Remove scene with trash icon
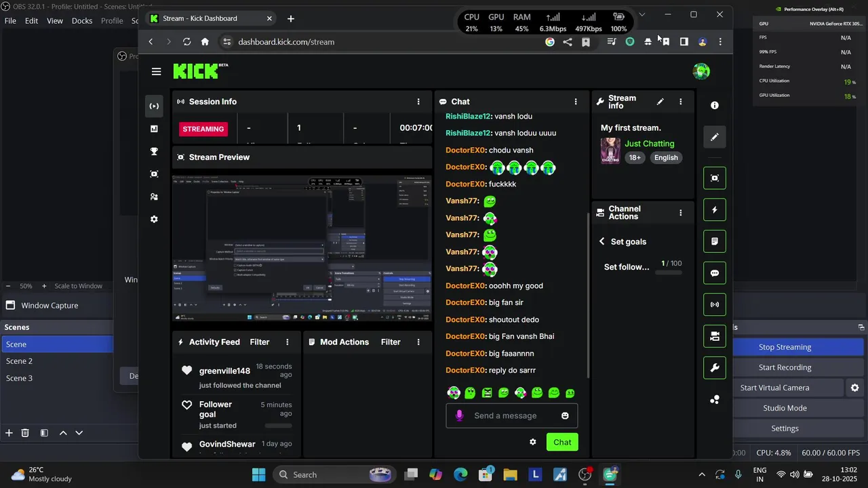Image resolution: width=868 pixels, height=488 pixels. click(25, 432)
